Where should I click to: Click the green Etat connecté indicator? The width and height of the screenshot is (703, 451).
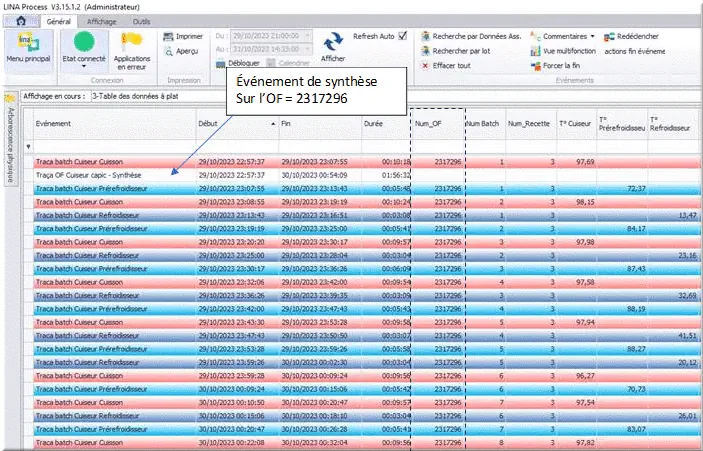pyautogui.click(x=84, y=42)
